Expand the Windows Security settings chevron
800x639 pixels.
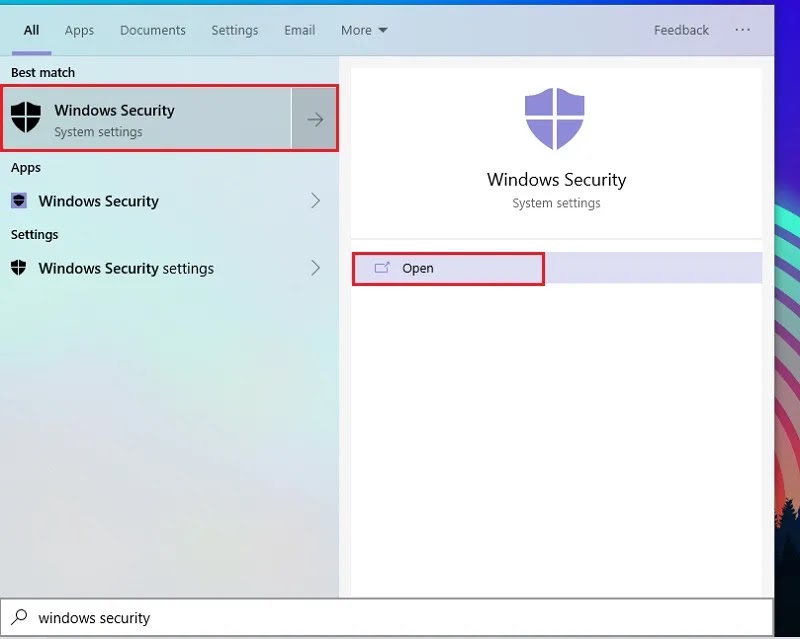click(x=315, y=268)
